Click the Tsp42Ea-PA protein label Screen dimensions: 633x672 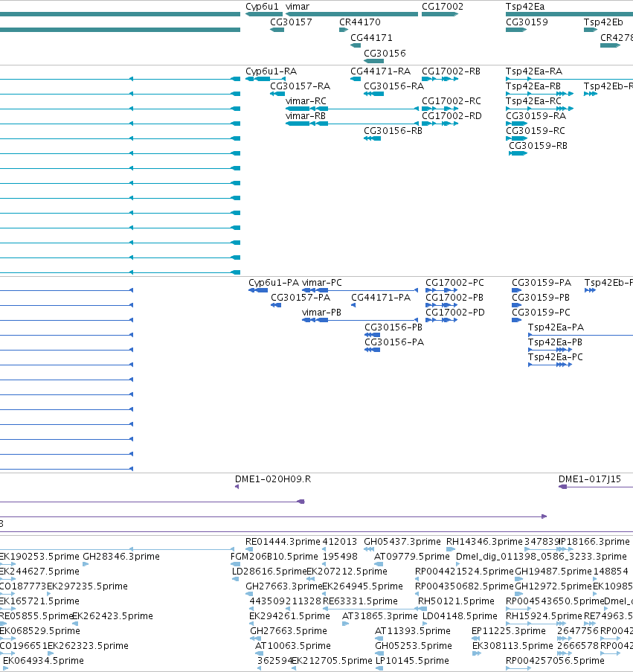[x=556, y=327]
